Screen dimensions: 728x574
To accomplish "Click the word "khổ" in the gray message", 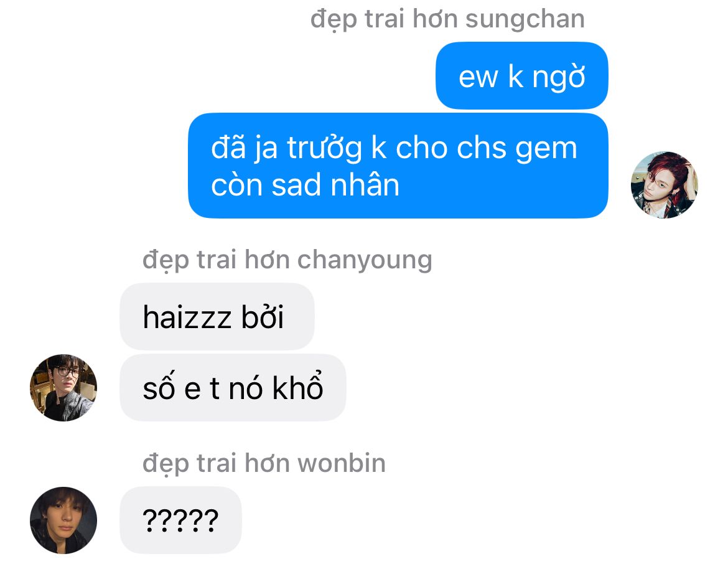I will coord(297,387).
